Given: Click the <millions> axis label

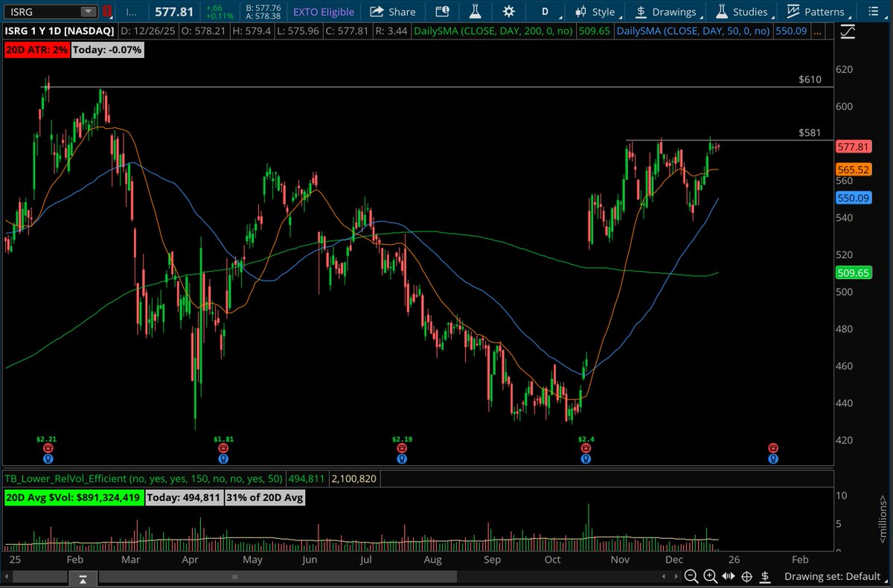Looking at the screenshot, I should (884, 519).
